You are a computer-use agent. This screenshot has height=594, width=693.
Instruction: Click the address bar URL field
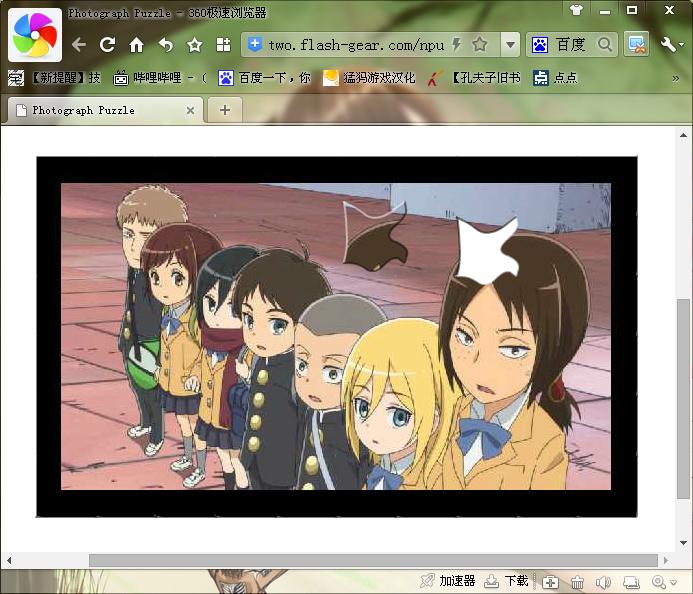point(356,45)
